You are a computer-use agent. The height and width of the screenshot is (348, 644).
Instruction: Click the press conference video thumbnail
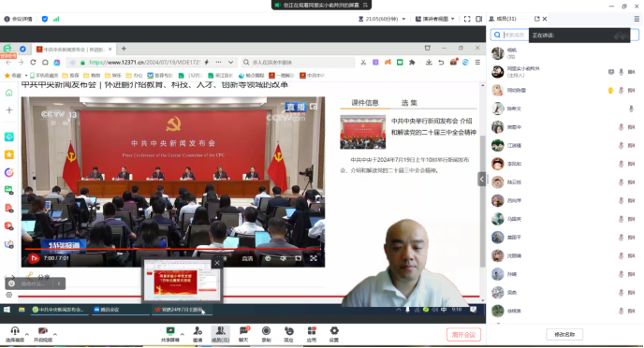pos(362,132)
